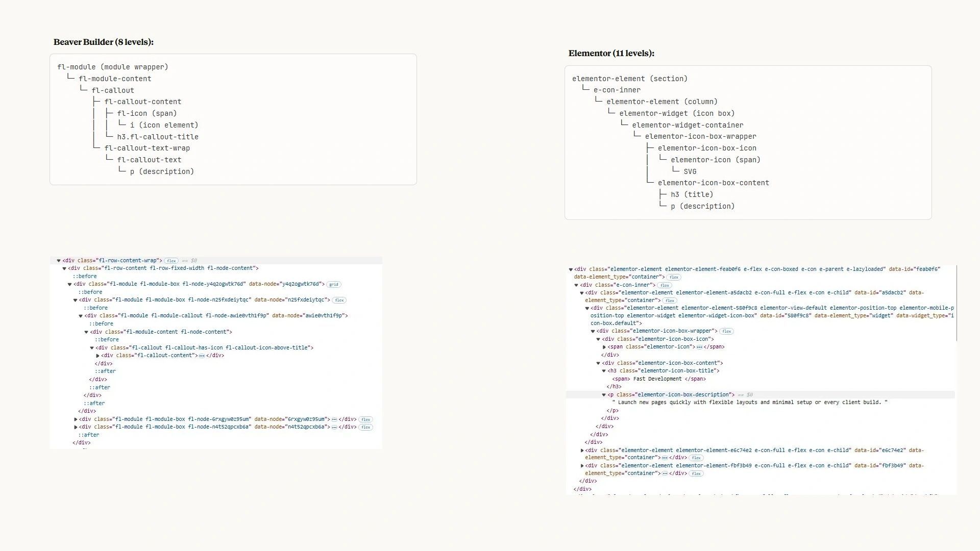This screenshot has width=980, height=551.
Task: Click ellipsis on fl-node-6rxgyw0z95um module
Action: pos(334,419)
